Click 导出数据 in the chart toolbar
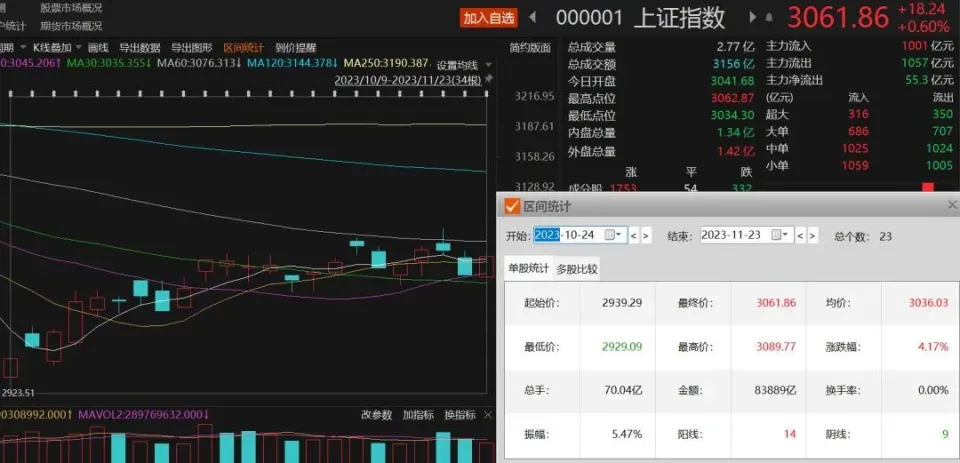Screen dimensions: 960x463 point(139,47)
